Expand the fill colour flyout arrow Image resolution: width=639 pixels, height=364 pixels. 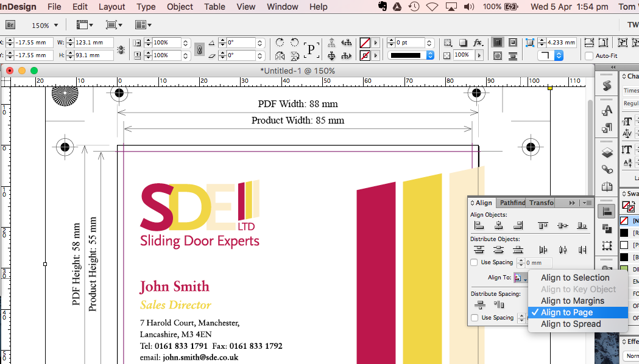tap(376, 43)
